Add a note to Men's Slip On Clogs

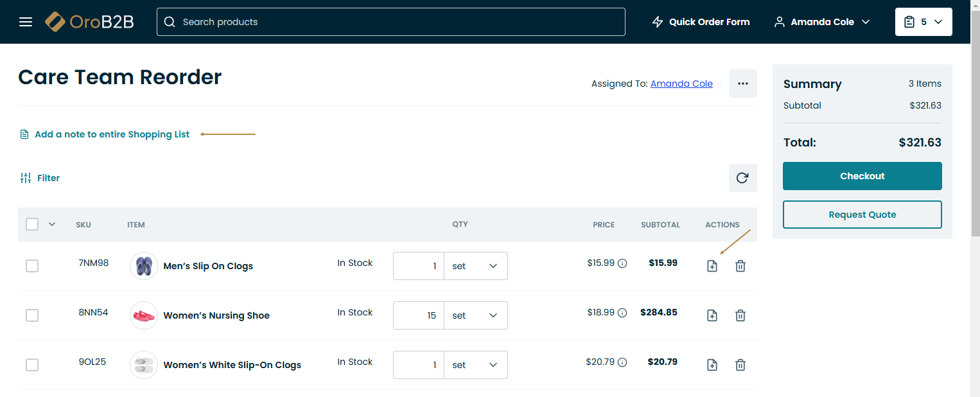(712, 266)
